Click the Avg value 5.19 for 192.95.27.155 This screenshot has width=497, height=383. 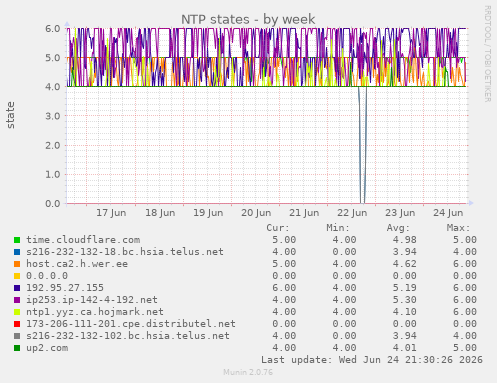[404, 288]
